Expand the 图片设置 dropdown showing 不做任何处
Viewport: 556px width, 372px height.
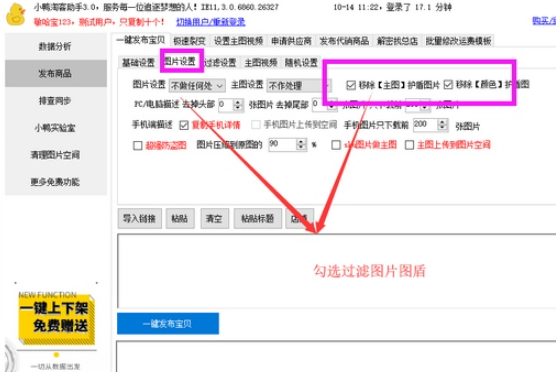[x=197, y=85]
